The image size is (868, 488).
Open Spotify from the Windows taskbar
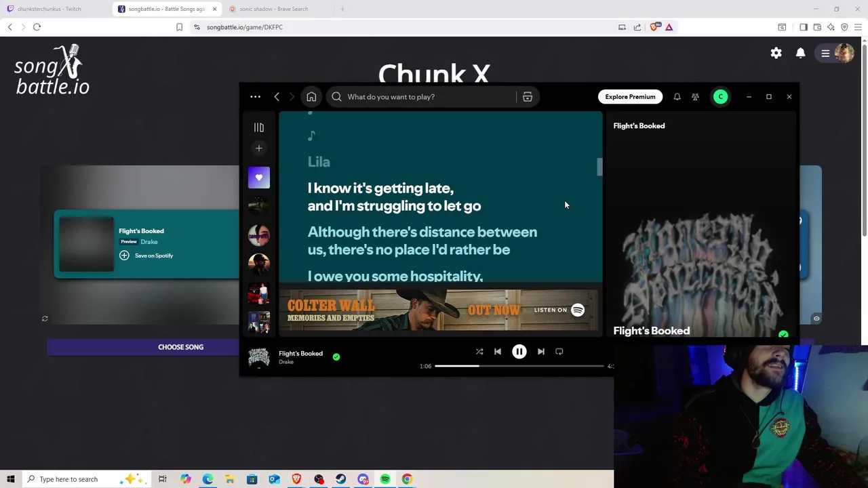coord(385,479)
